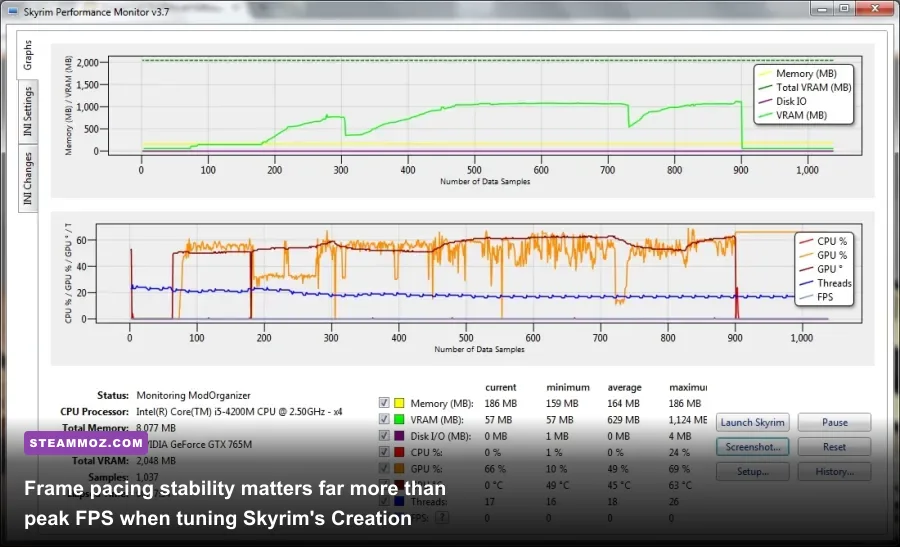The height and width of the screenshot is (547, 900).
Task: Click the Memory minimum value '159 MB'
Action: [x=562, y=404]
